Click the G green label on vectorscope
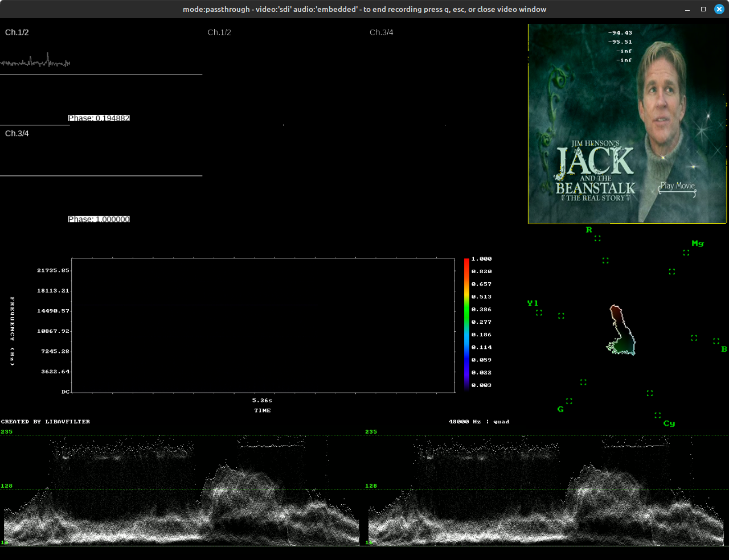729x560 pixels. point(560,409)
